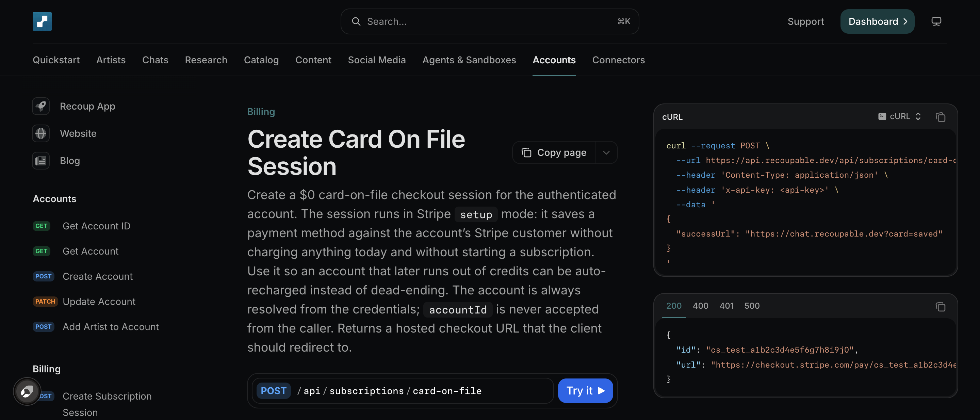Viewport: 980px width, 420px height.
Task: Click the Recoup App sidebar link
Action: pyautogui.click(x=87, y=106)
